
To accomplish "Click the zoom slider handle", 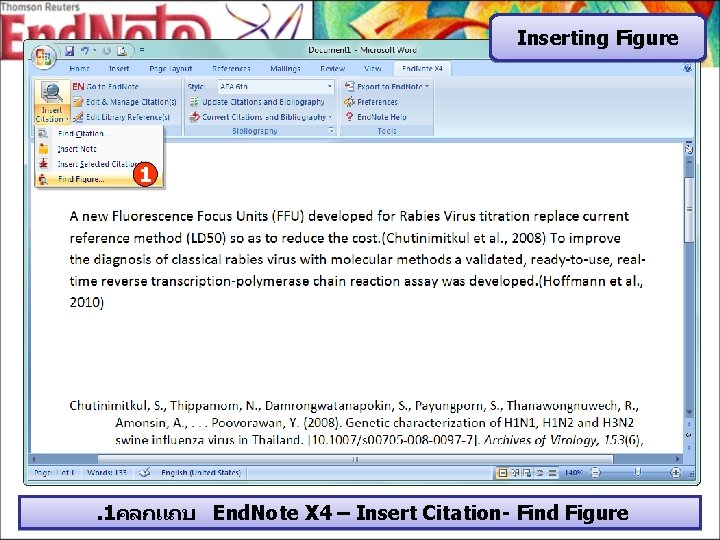I will (637, 472).
